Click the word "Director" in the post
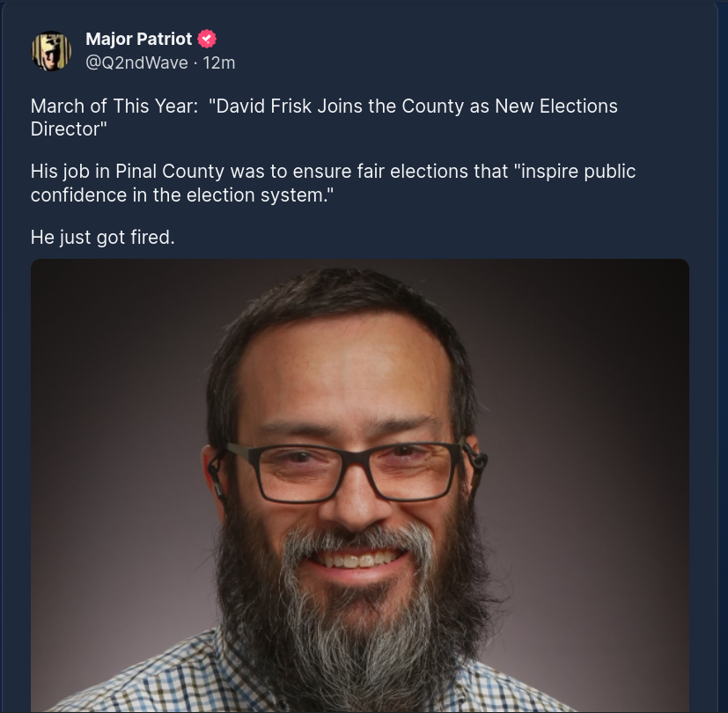The image size is (728, 713). pos(65,129)
